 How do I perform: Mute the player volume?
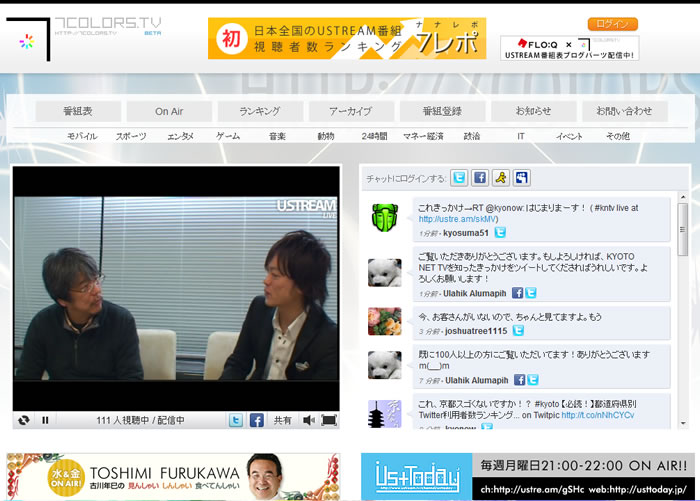[308, 420]
